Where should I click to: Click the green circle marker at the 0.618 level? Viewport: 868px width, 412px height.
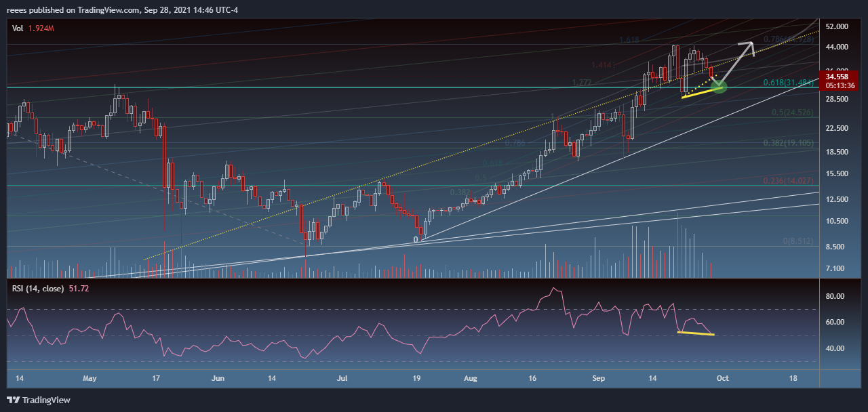pyautogui.click(x=719, y=86)
